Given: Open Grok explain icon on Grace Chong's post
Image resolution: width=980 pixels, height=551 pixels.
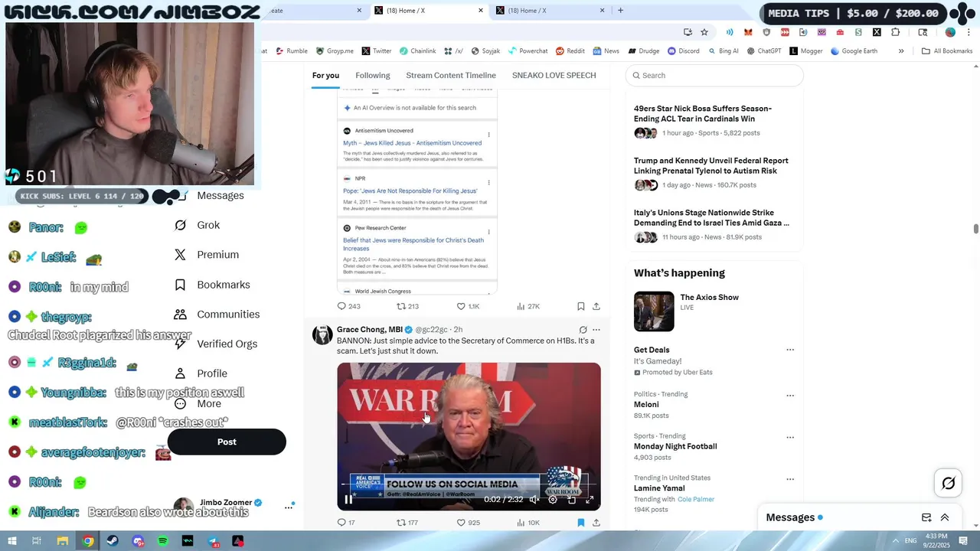Looking at the screenshot, I should 583,330.
